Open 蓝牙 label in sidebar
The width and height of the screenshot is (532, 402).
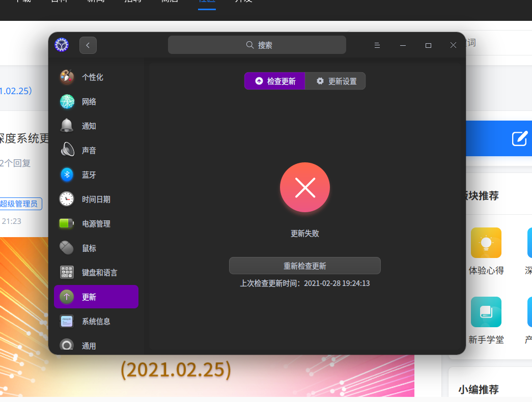89,175
